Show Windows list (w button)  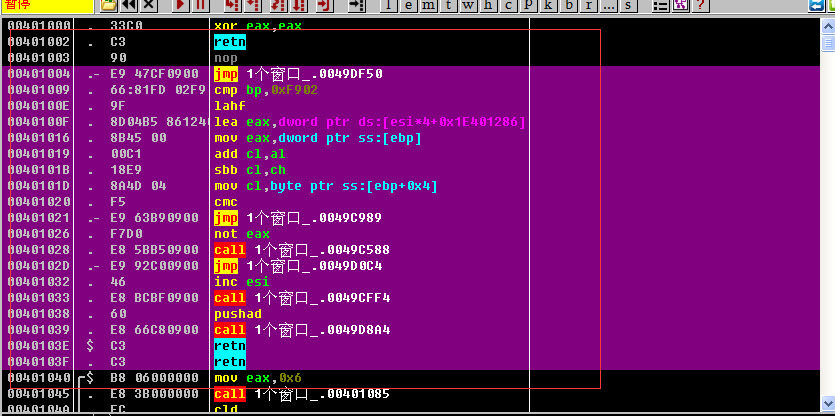click(468, 5)
